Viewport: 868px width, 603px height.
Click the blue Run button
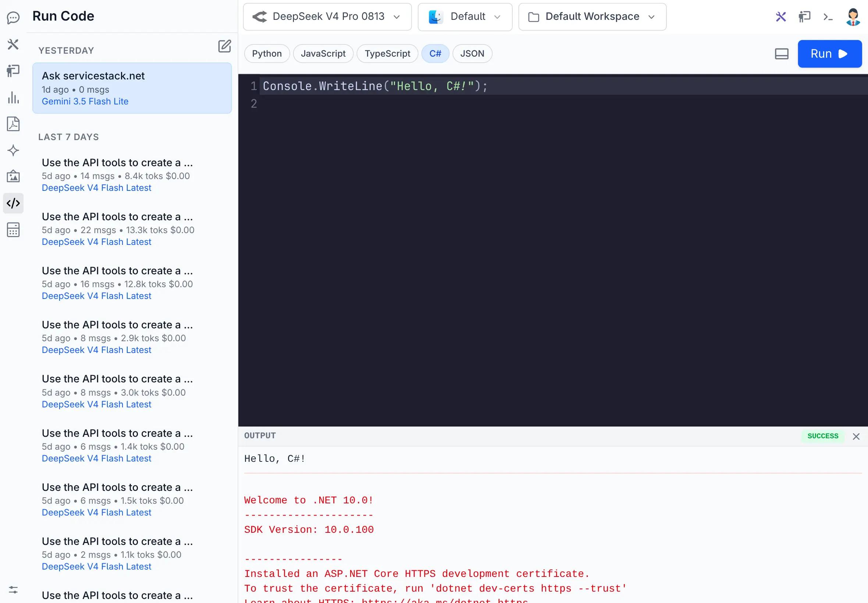829,54
